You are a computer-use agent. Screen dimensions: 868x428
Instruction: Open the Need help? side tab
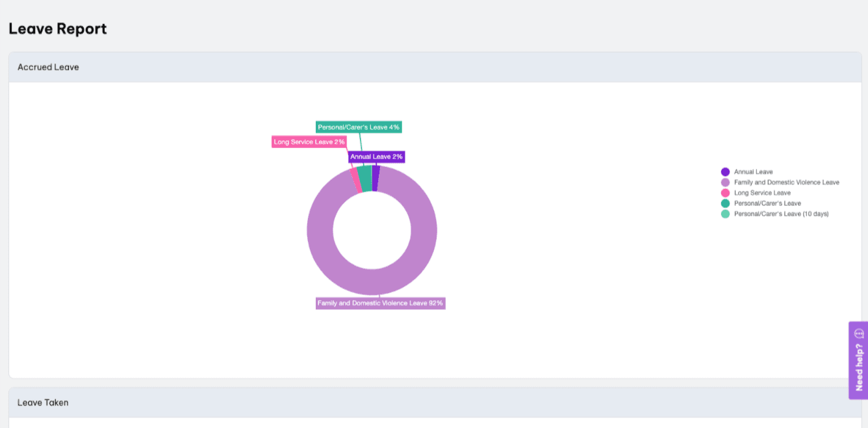(858, 360)
